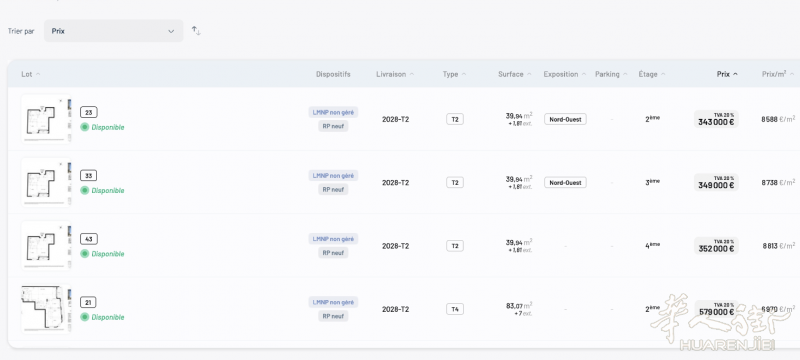Toggle sort direction arrows icon
Screen dimensions: 800x360
point(196,31)
